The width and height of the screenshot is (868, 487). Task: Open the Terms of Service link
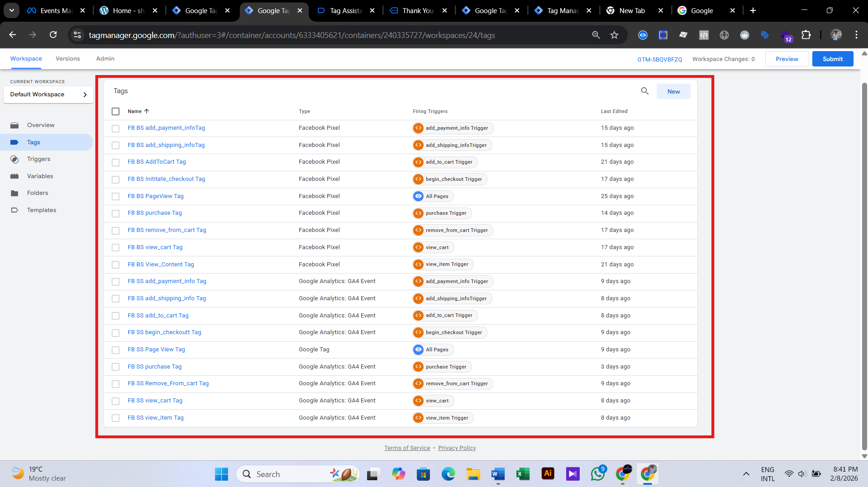[x=406, y=448]
